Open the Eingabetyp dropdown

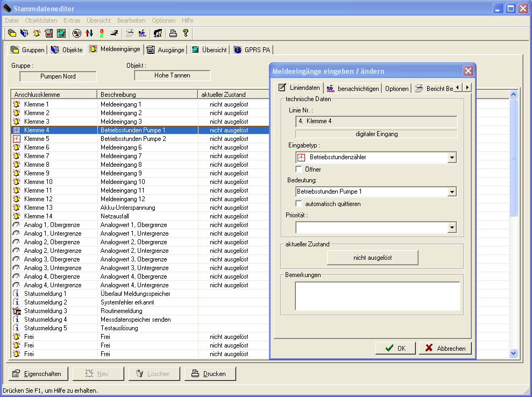[x=452, y=158]
